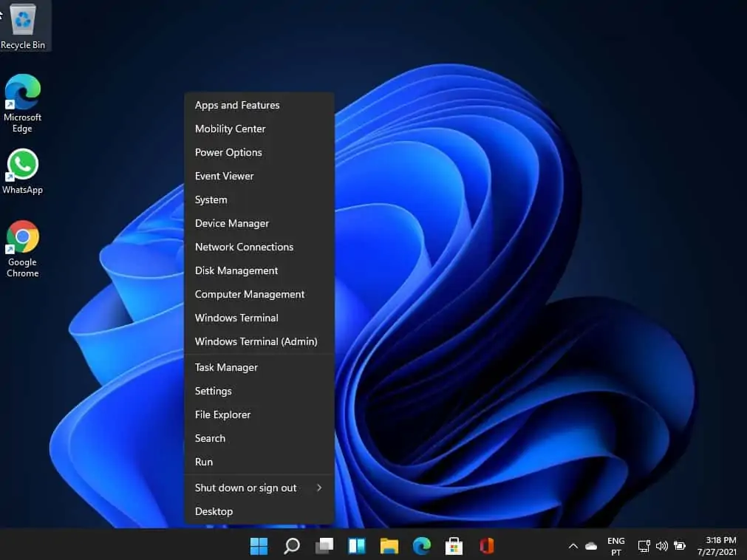Click the volume speaker icon

click(661, 546)
